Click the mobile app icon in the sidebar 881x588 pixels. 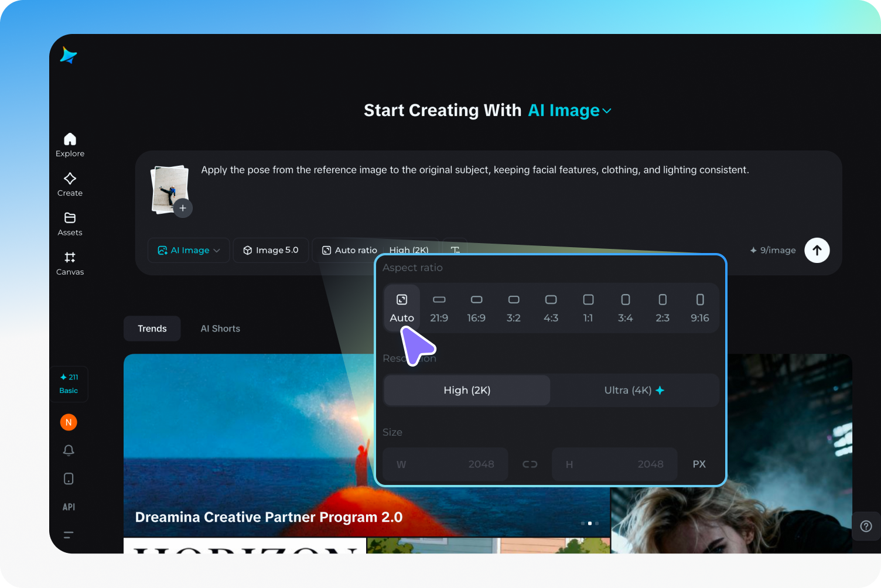[x=69, y=478]
